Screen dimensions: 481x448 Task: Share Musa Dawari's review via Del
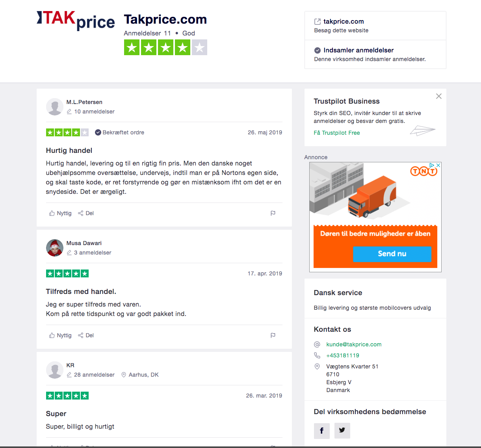tap(86, 335)
